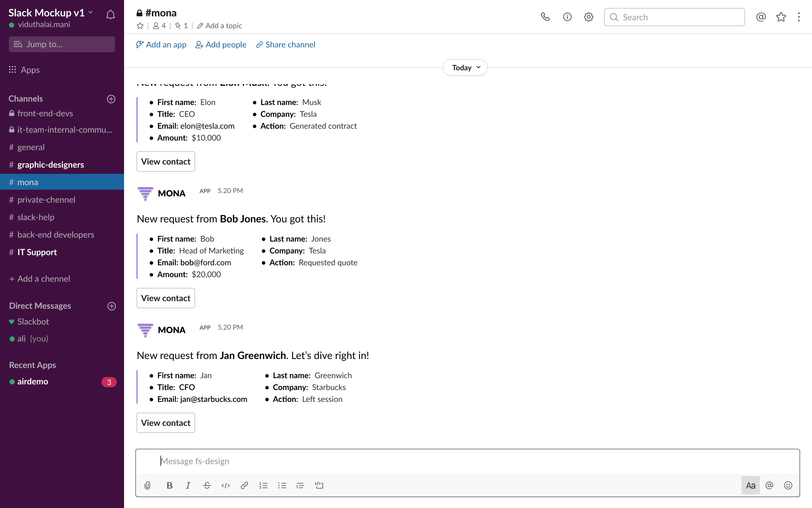Insert code block in composer
This screenshot has width=812, height=508.
coord(319,485)
